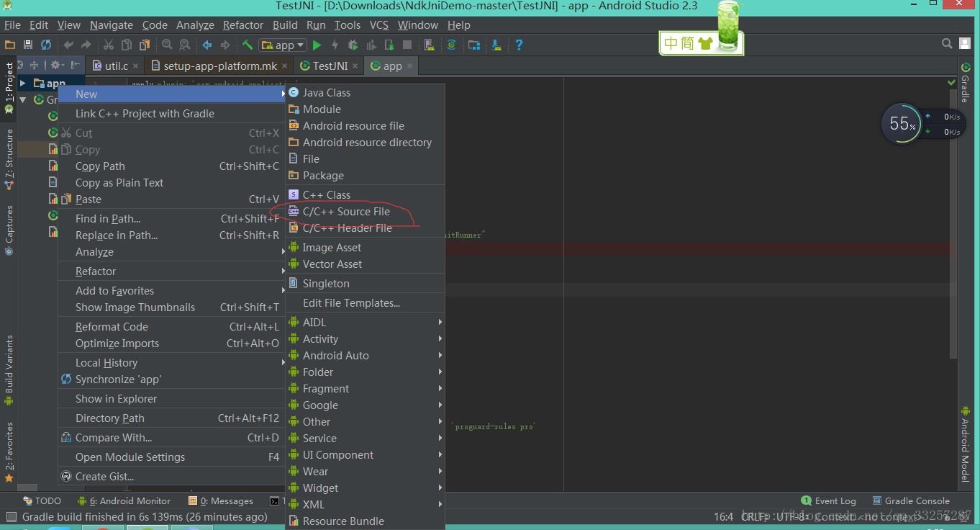The height and width of the screenshot is (530, 980).
Task: Choose Vector Asset in New submenu
Action: pyautogui.click(x=366, y=264)
